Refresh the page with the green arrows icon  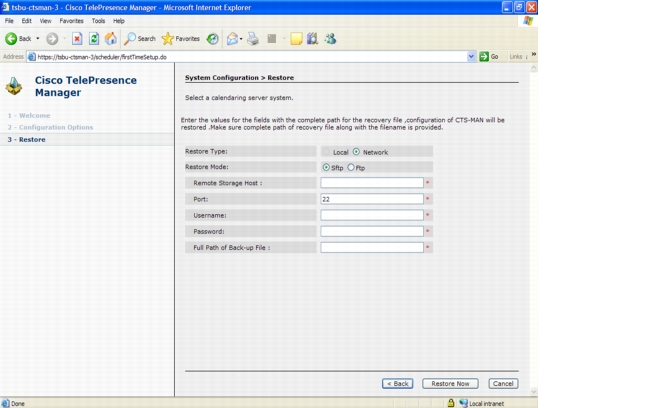tap(94, 39)
